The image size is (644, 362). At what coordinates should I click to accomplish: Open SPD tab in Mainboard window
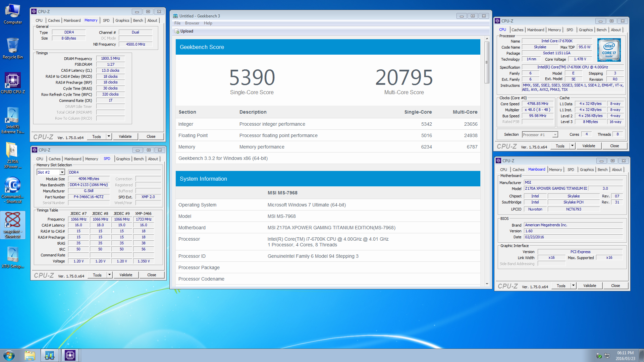click(x=571, y=170)
